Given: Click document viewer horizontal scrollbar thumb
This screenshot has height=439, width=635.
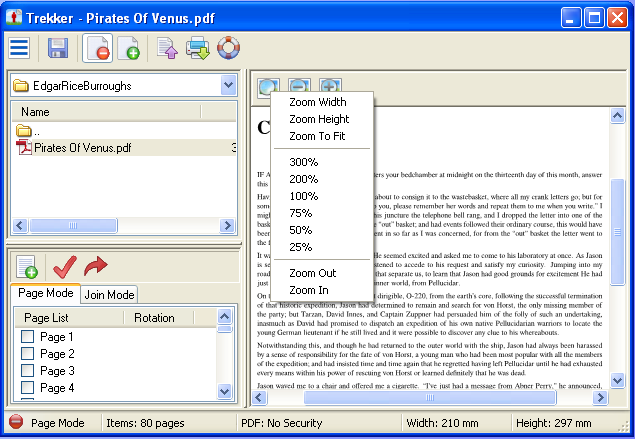Looking at the screenshot, I should click(x=430, y=398).
